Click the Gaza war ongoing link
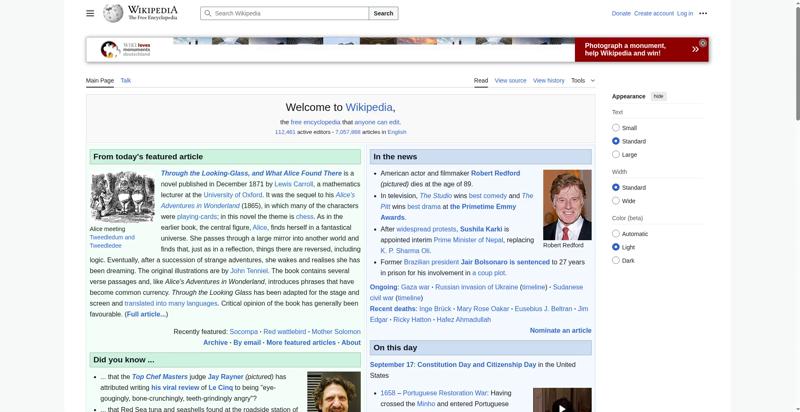Image resolution: width=800 pixels, height=412 pixels. click(415, 287)
